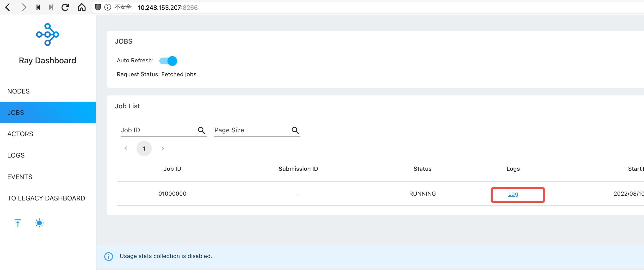Go to TO LEGACY DASHBOARD
The image size is (644, 270).
[x=46, y=198]
